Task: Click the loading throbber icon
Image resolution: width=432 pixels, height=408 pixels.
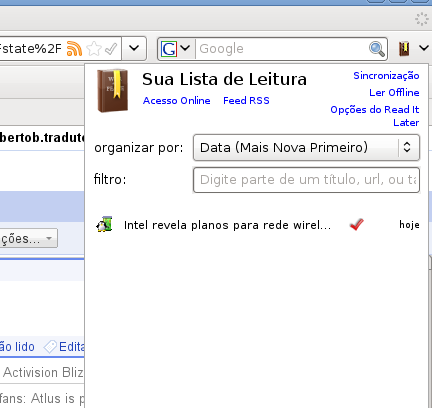Action: pos(422,19)
